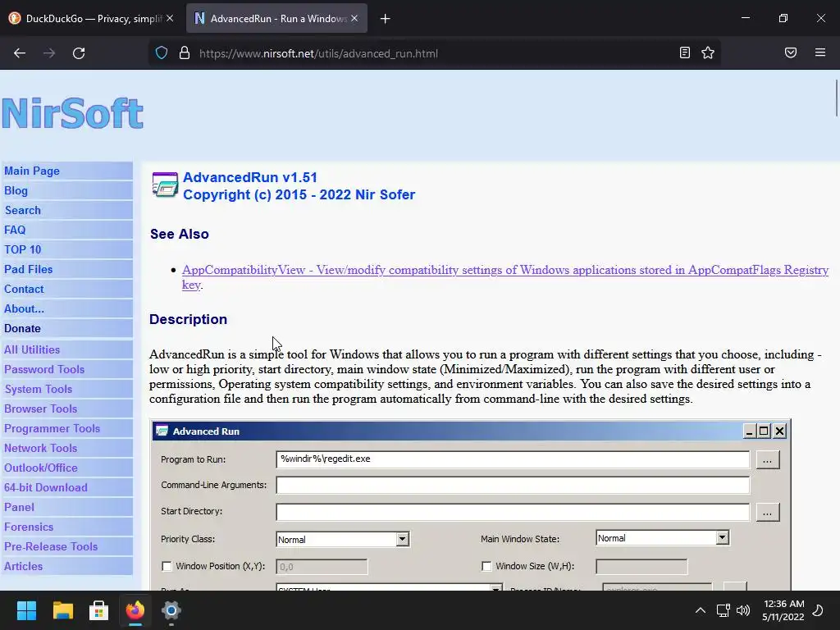Click the network status tray icon

tap(724, 610)
